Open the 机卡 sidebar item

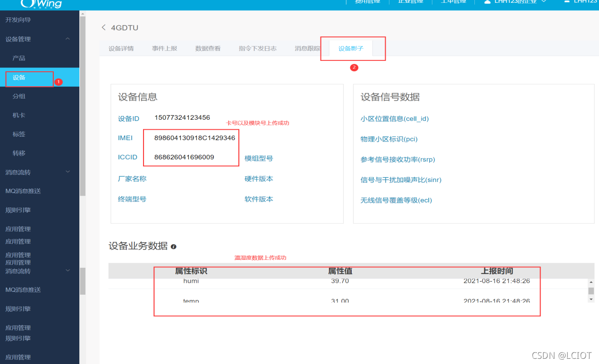tap(19, 115)
